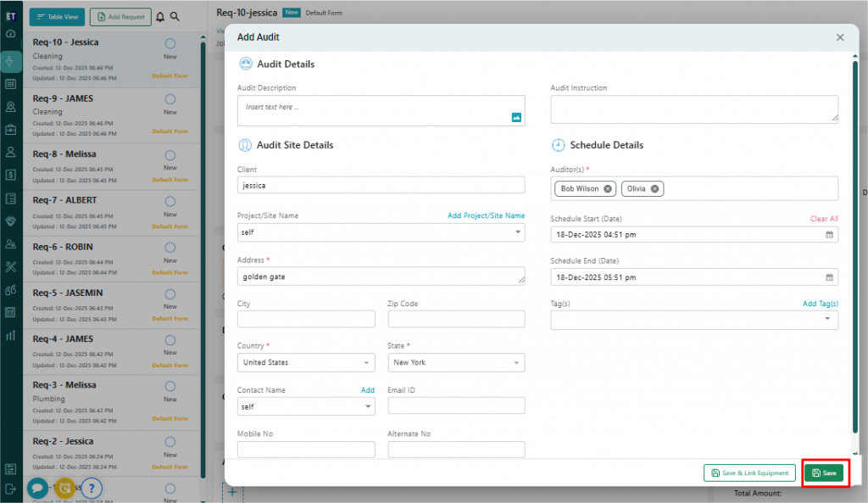Viewport: 868px width, 503px height.
Task: Click the Add Project/Site Name link
Action: click(486, 216)
